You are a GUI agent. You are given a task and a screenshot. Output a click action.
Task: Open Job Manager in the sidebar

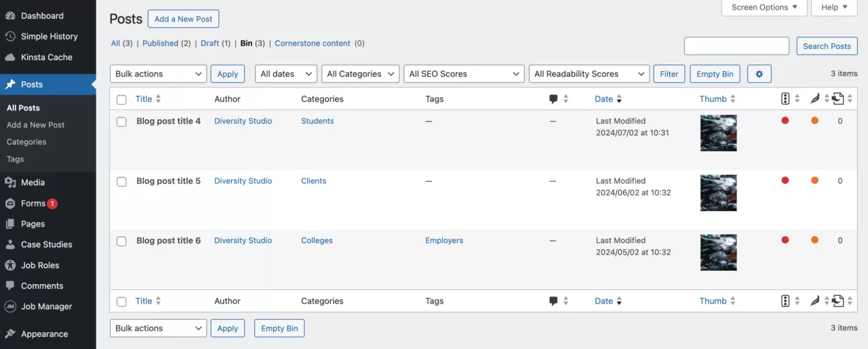(46, 306)
